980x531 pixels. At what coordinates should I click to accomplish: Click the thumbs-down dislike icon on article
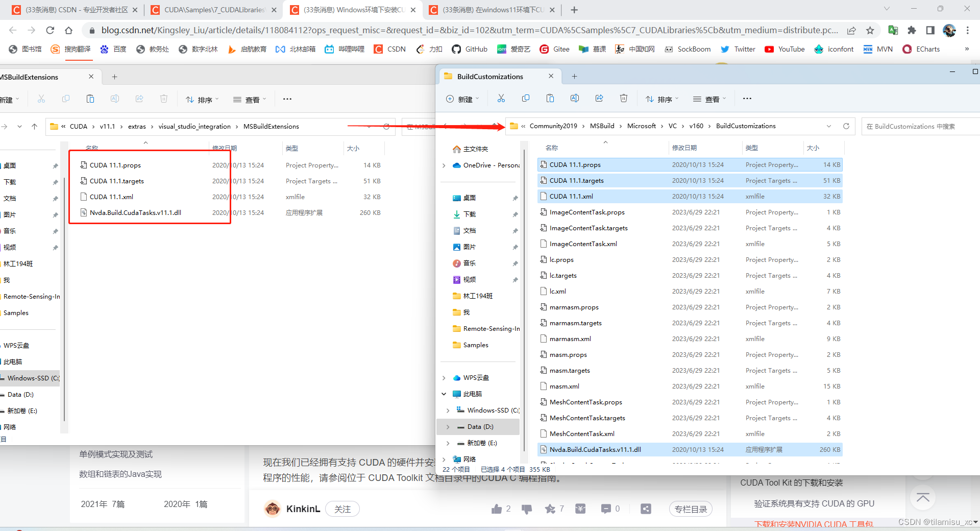(527, 509)
